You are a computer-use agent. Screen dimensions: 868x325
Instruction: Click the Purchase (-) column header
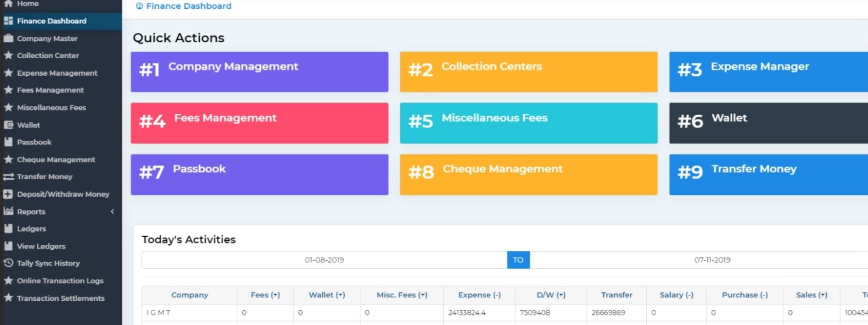tap(745, 295)
